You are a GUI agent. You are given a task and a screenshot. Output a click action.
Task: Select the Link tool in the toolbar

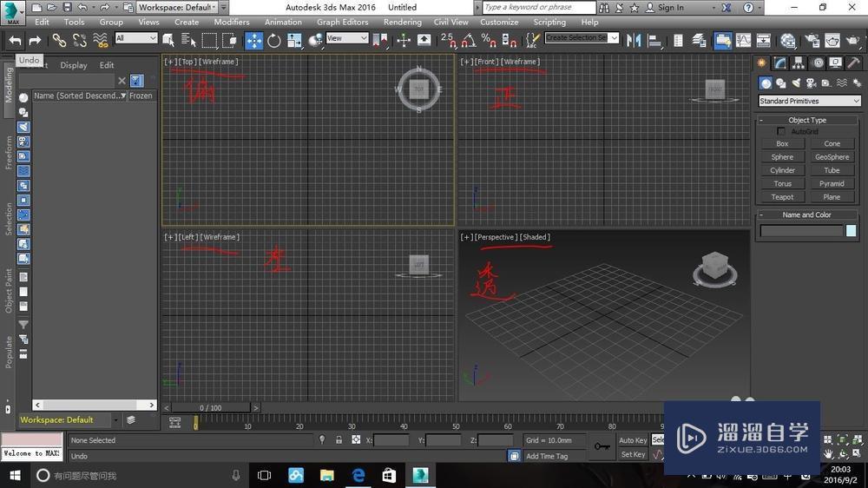click(59, 41)
